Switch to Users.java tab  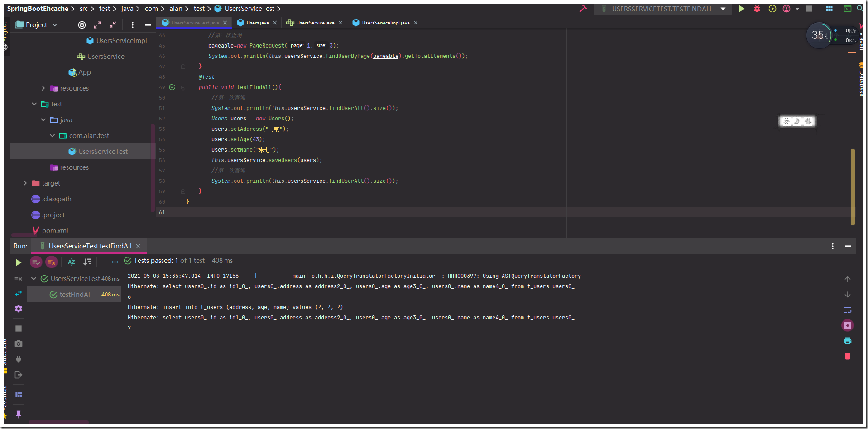pyautogui.click(x=257, y=23)
